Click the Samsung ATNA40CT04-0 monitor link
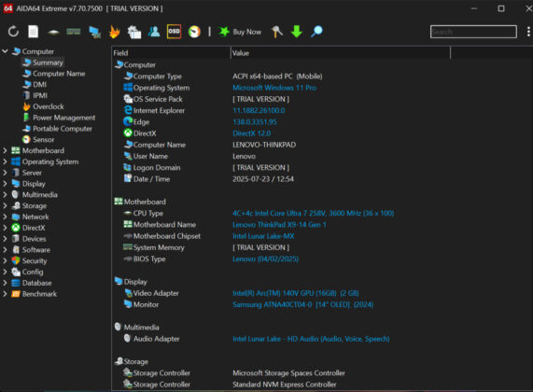The height and width of the screenshot is (392, 533). pos(302,304)
